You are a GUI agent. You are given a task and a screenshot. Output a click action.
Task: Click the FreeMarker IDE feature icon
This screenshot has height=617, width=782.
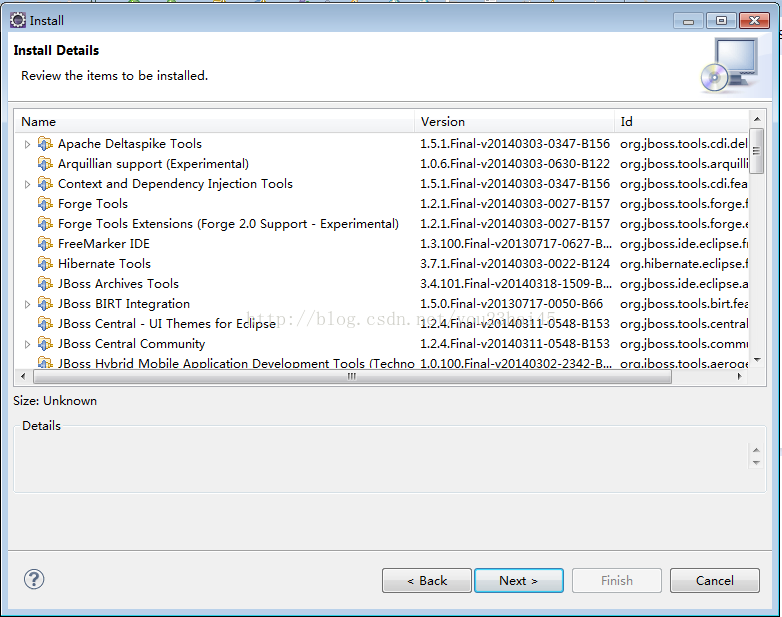[x=45, y=243]
